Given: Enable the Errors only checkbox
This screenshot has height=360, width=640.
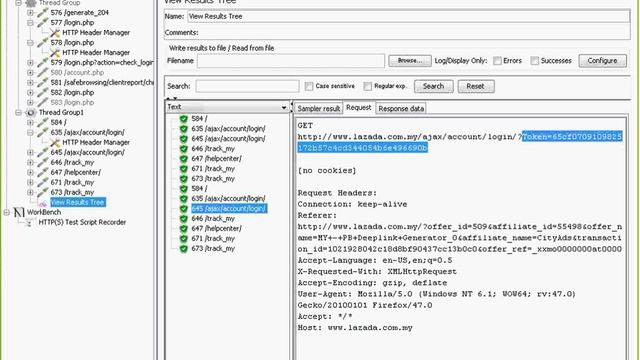Looking at the screenshot, I should point(497,61).
